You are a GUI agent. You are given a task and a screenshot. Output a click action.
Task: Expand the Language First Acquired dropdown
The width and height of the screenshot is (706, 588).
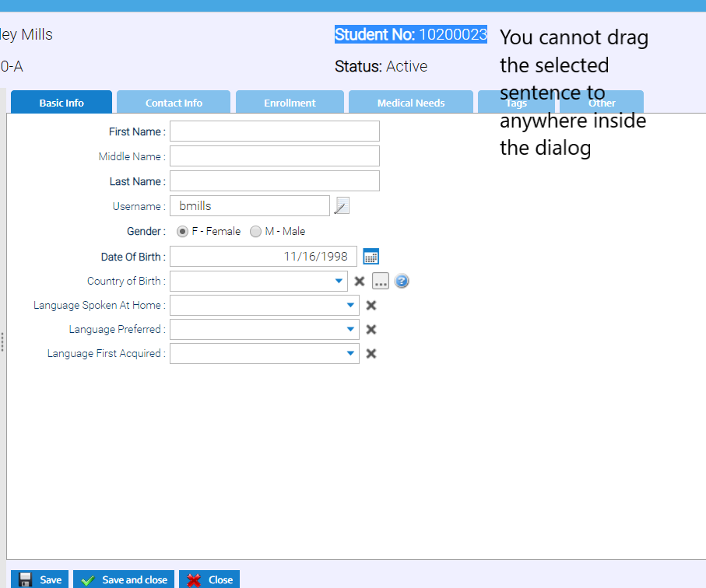click(x=350, y=354)
